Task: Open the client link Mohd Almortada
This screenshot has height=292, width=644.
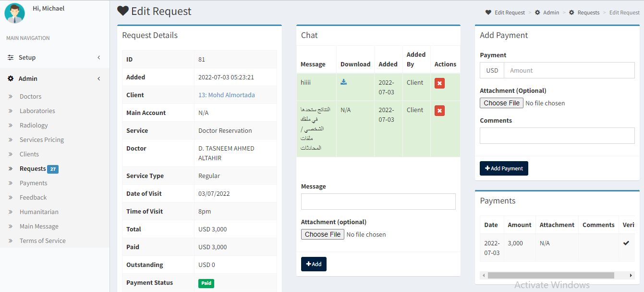Action: pos(227,95)
